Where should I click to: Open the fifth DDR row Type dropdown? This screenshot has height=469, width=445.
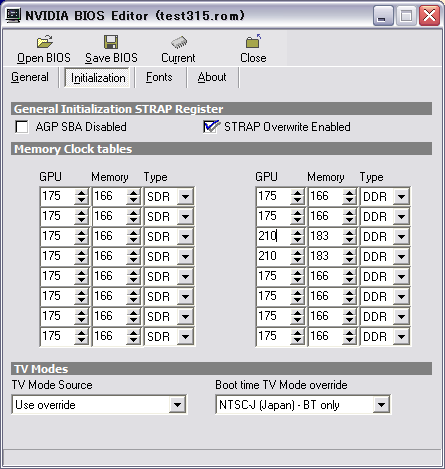tap(401, 277)
